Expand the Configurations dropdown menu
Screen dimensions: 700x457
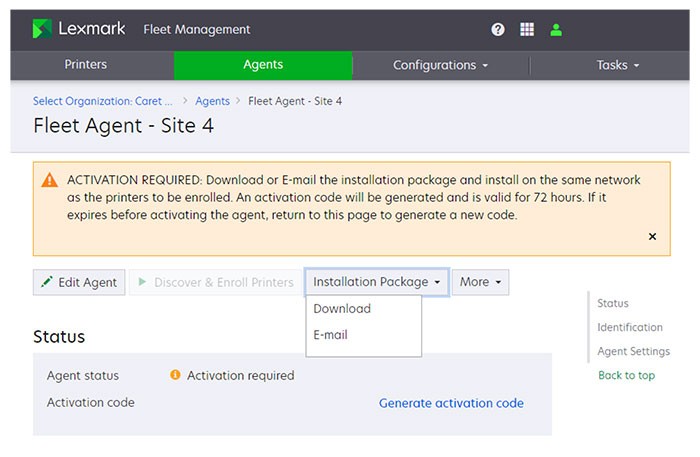(440, 65)
